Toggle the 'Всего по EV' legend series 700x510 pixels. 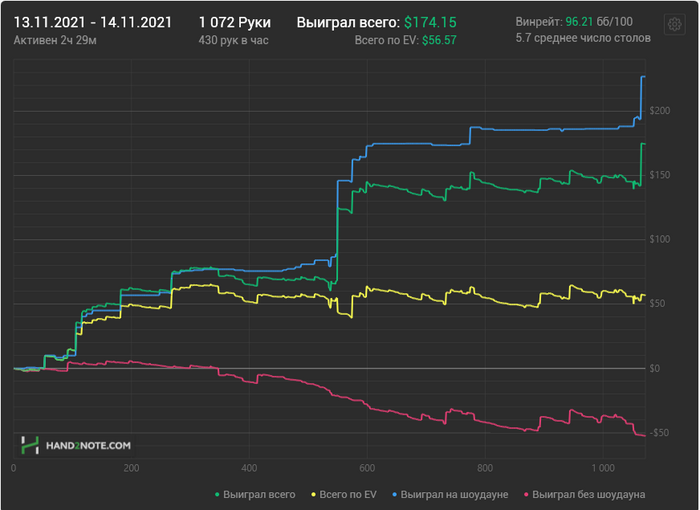tap(344, 494)
